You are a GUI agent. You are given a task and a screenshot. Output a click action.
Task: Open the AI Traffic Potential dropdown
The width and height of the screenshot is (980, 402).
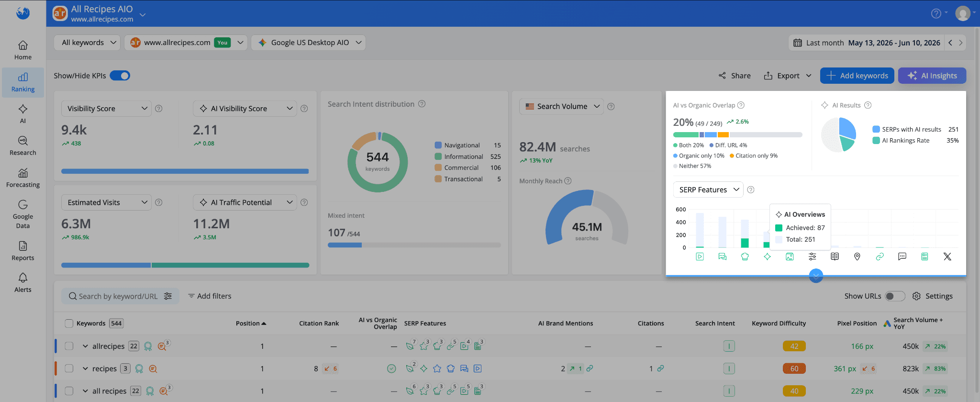tap(245, 202)
